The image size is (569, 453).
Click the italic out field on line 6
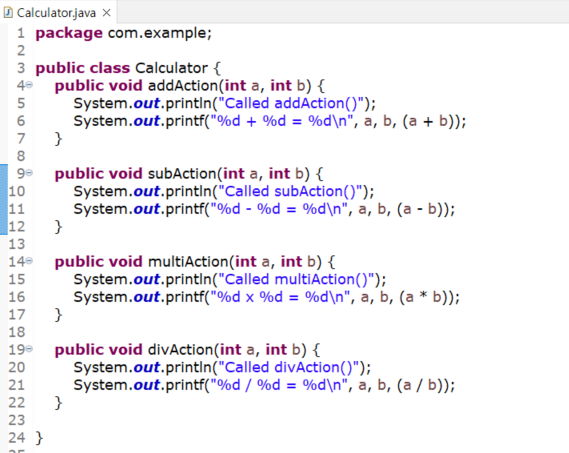tap(147, 121)
